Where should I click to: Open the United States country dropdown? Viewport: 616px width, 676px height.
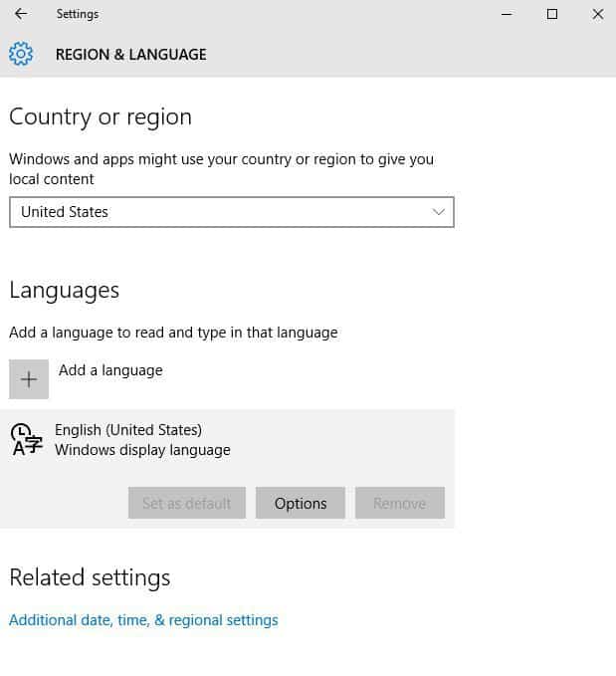(x=232, y=212)
